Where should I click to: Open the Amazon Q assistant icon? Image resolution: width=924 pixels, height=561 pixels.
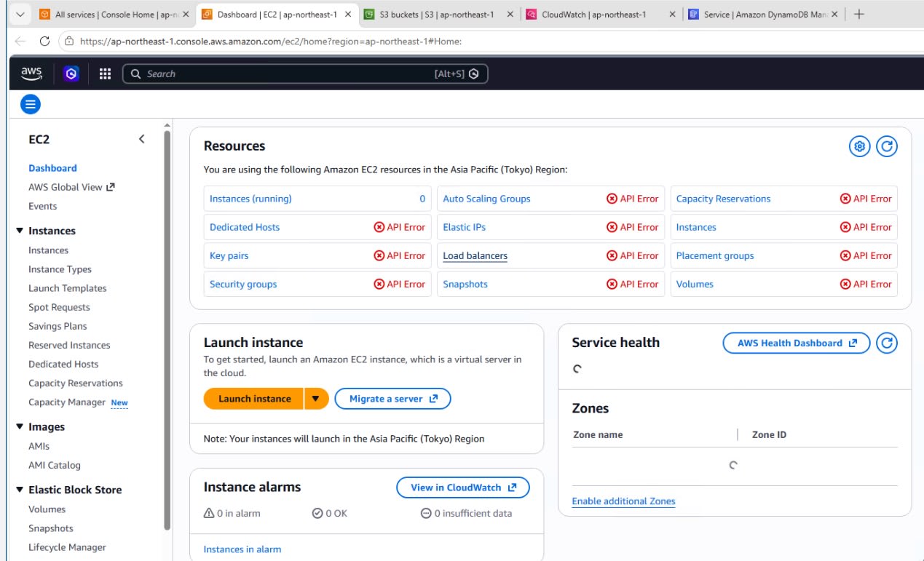pos(71,73)
